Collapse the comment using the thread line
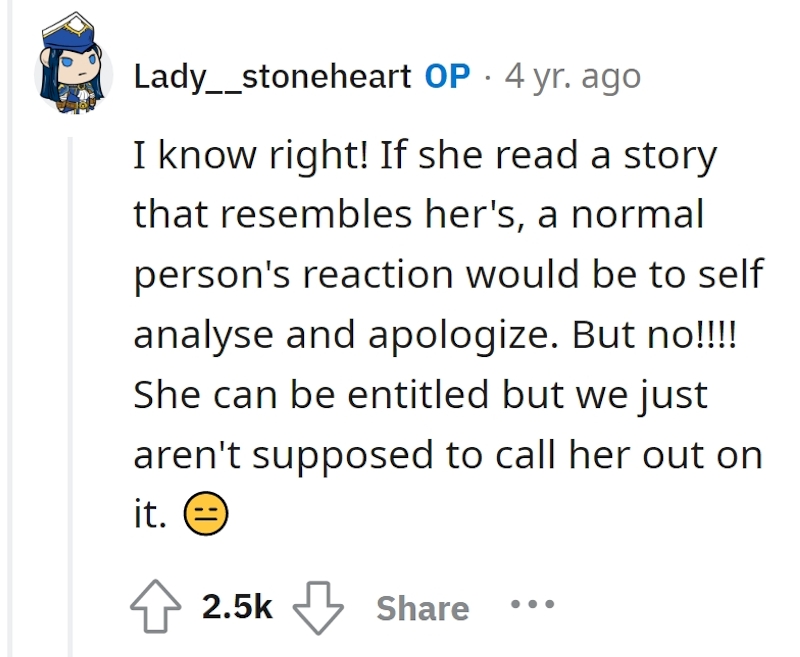This screenshot has height=657, width=800. point(71,397)
